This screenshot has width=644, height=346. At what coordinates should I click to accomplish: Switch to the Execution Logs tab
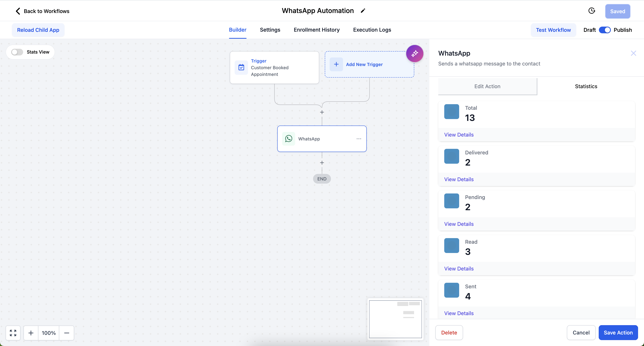[x=372, y=30]
